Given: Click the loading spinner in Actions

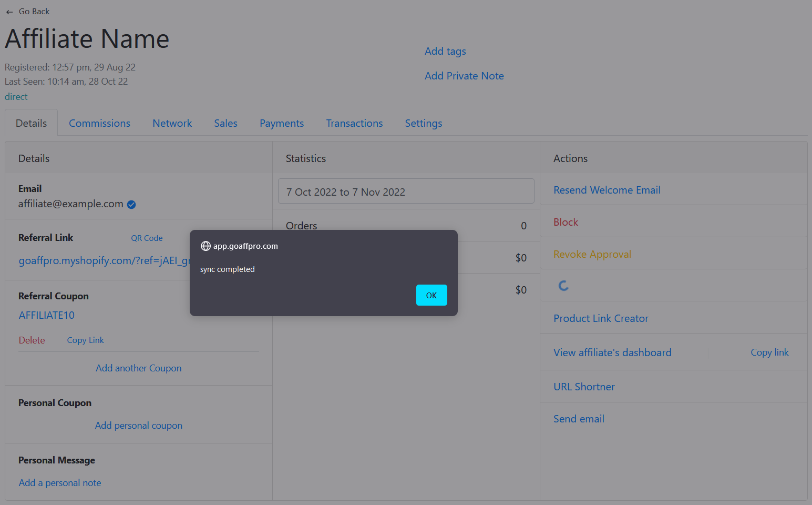Looking at the screenshot, I should [x=563, y=286].
